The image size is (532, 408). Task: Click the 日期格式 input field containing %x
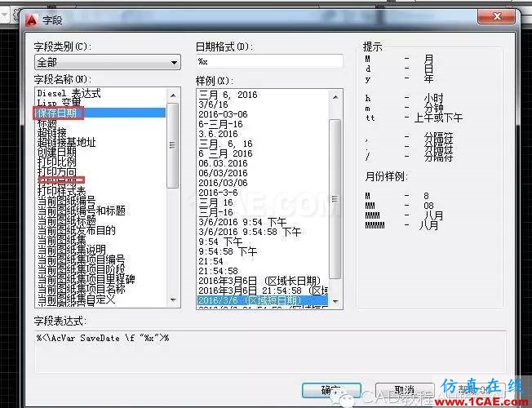point(269,61)
